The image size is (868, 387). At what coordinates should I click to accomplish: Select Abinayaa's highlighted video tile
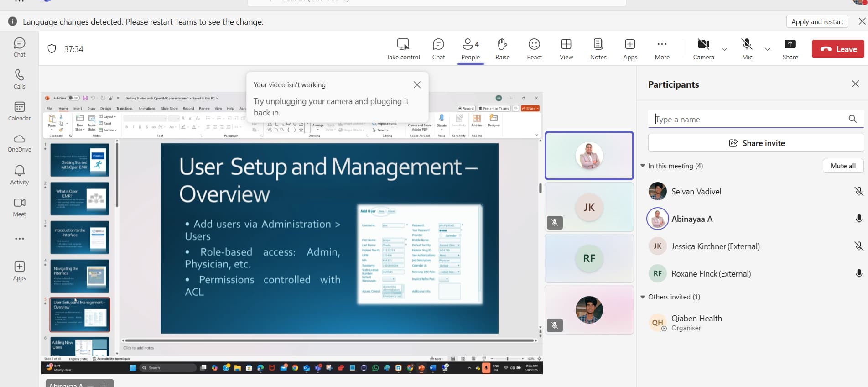point(589,156)
